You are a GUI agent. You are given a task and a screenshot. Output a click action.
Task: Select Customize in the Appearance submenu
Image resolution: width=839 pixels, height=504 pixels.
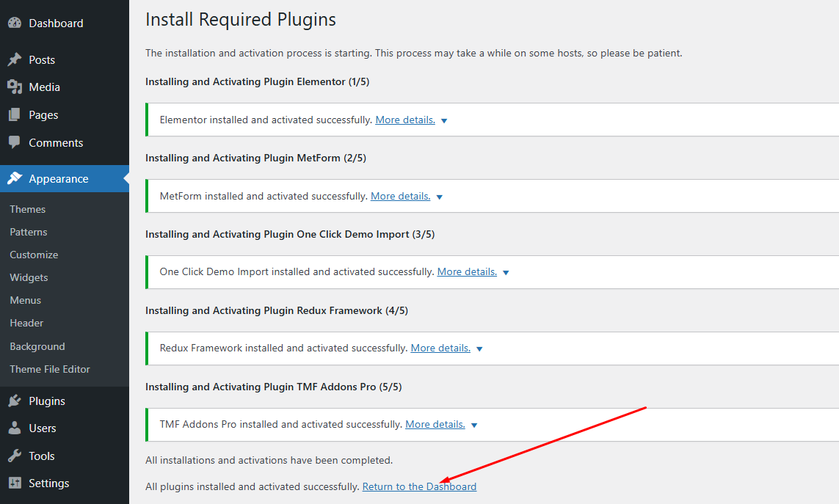coord(32,255)
